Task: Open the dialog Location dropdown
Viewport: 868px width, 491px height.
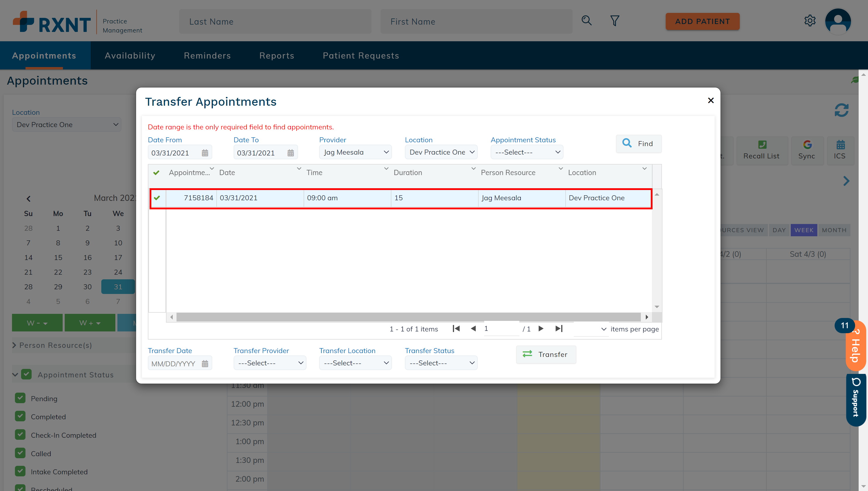Action: (x=441, y=153)
